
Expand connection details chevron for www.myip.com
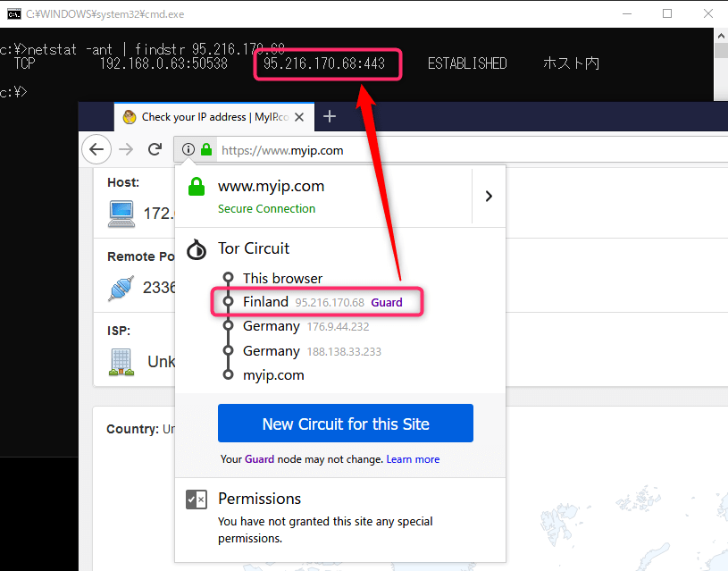pyautogui.click(x=489, y=196)
